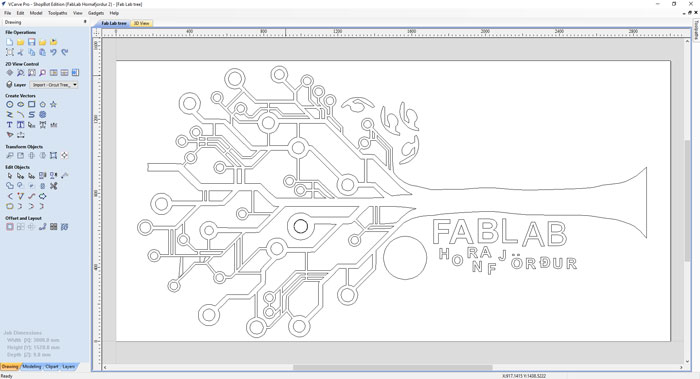Screen dimensions: 700x379
Task: Click the Redo arrow icon
Action: [65, 52]
